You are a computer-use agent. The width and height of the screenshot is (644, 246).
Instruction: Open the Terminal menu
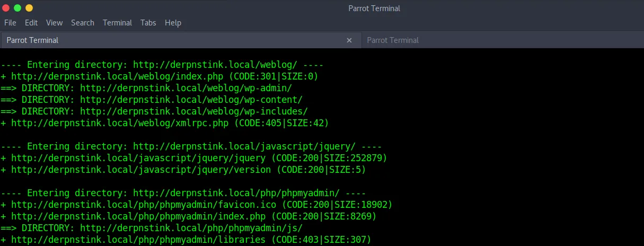click(117, 23)
